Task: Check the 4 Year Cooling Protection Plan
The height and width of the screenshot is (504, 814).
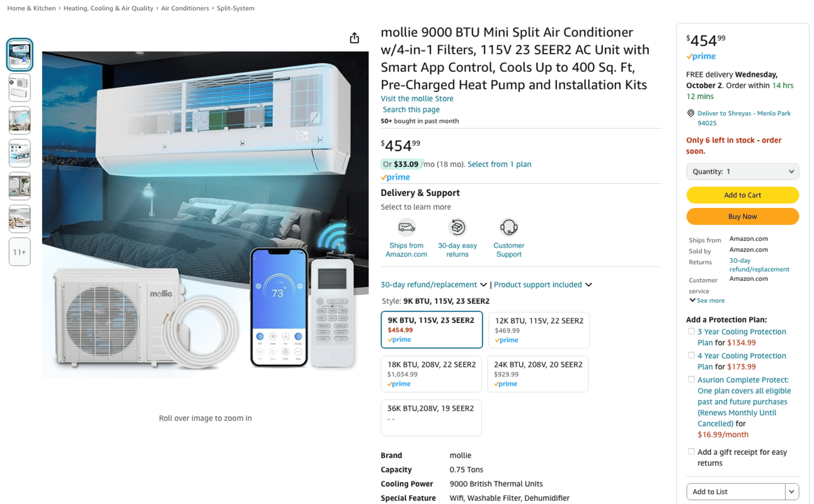Action: coord(691,355)
